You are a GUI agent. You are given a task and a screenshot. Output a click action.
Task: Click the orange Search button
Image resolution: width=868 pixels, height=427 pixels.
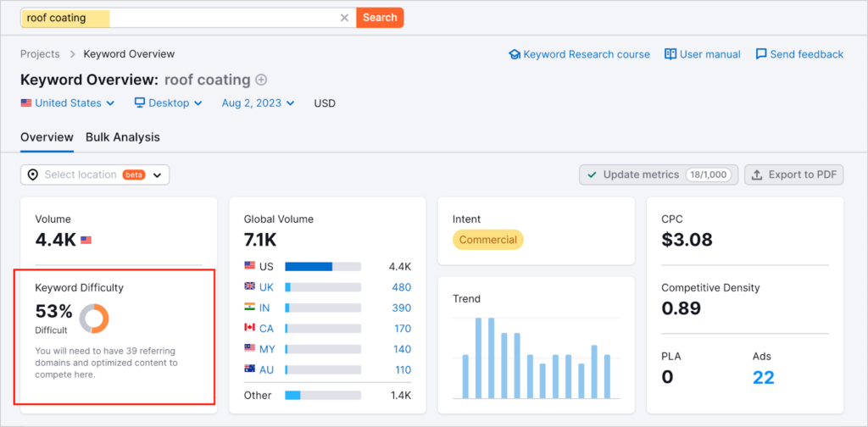click(380, 18)
